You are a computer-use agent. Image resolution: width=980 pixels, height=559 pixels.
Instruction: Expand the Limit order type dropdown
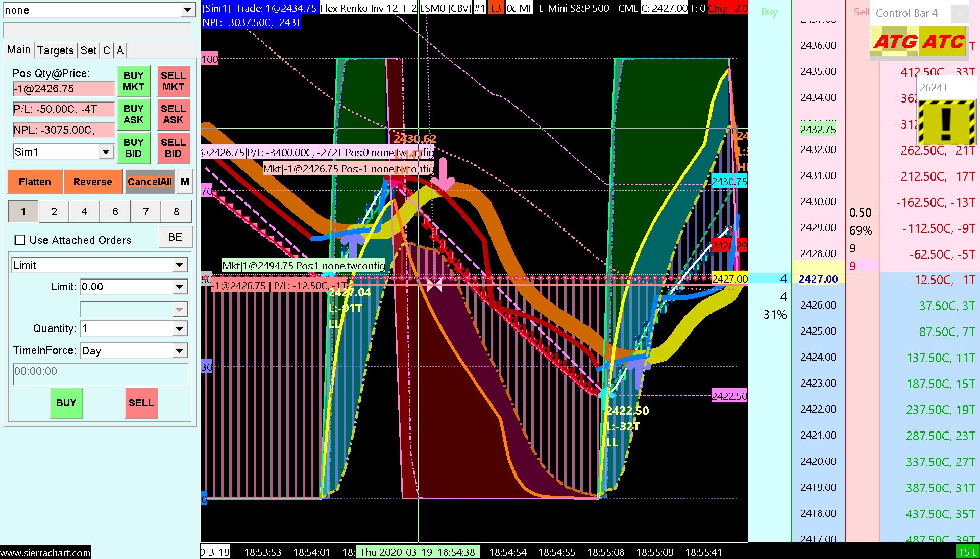coord(179,265)
